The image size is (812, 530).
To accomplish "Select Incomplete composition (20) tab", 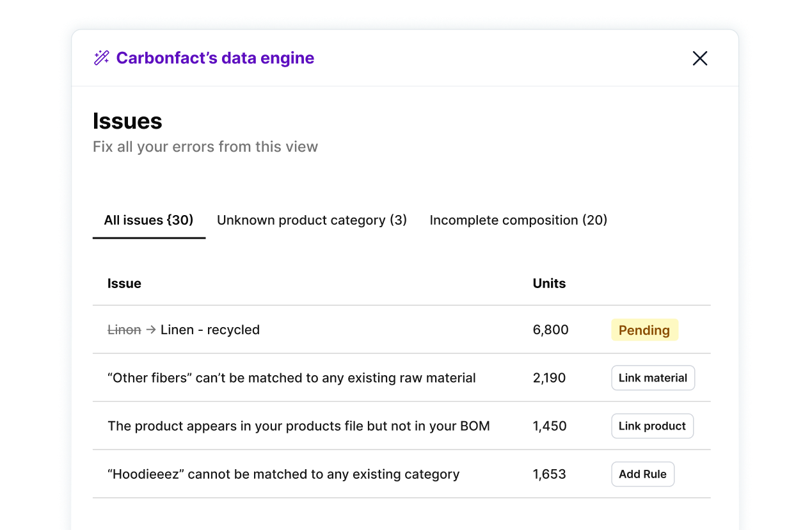I will pos(518,220).
